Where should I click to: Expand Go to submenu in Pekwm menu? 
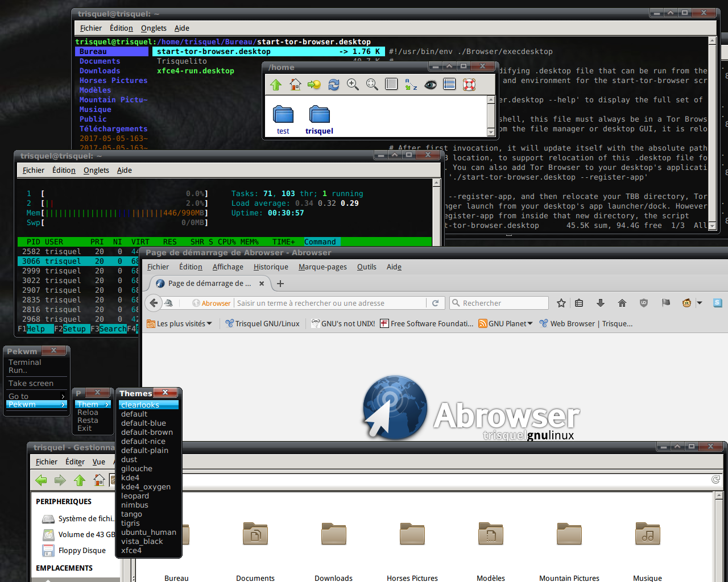click(x=37, y=396)
